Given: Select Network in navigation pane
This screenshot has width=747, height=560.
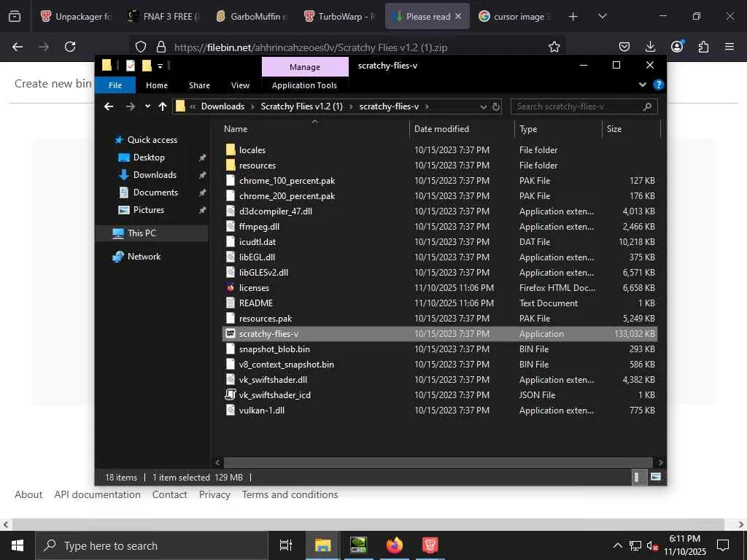Looking at the screenshot, I should pyautogui.click(x=144, y=257).
